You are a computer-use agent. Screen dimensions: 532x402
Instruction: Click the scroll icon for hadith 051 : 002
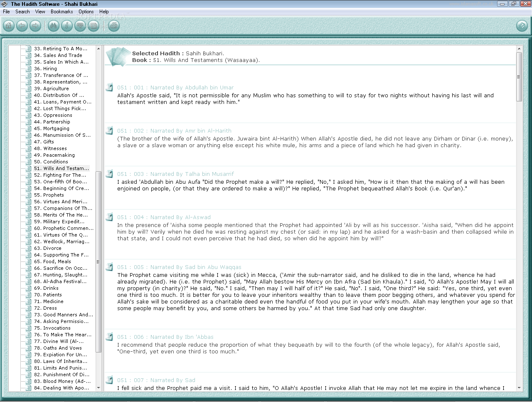click(x=109, y=131)
